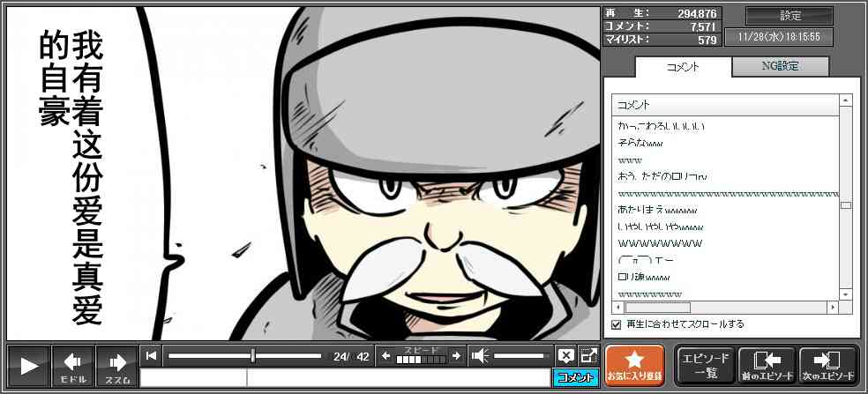Go back using the モドル button
Image resolution: width=868 pixels, height=394 pixels.
72,366
